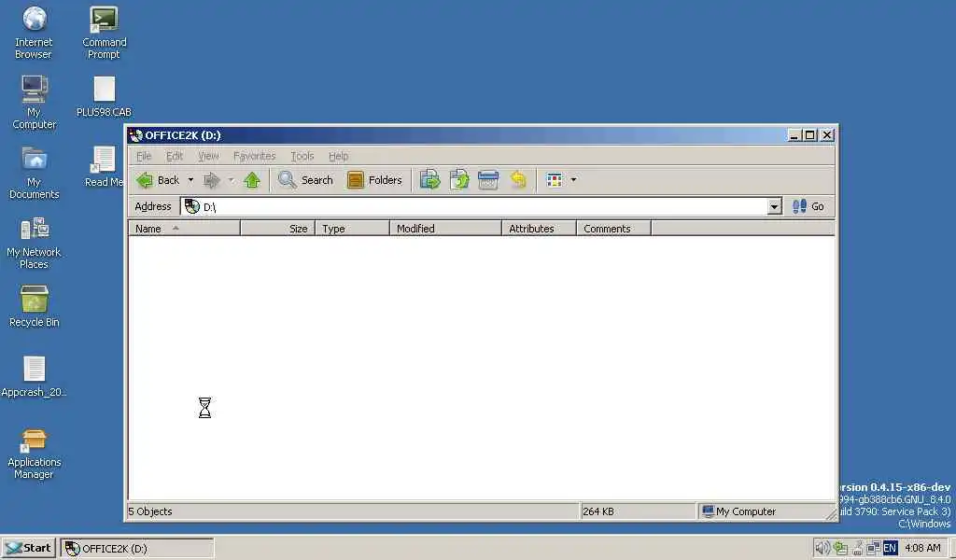
Task: Close the OFFICE2K (D:) window
Action: [827, 135]
